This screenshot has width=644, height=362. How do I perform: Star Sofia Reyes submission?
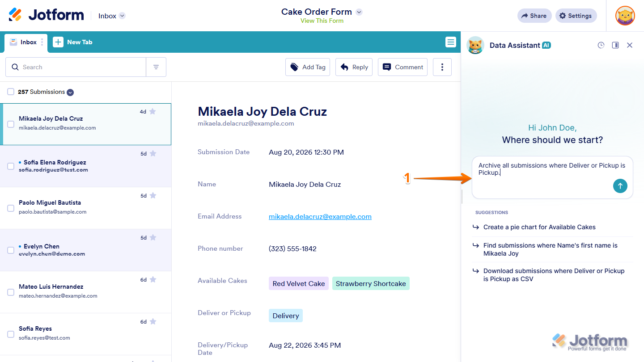(153, 321)
